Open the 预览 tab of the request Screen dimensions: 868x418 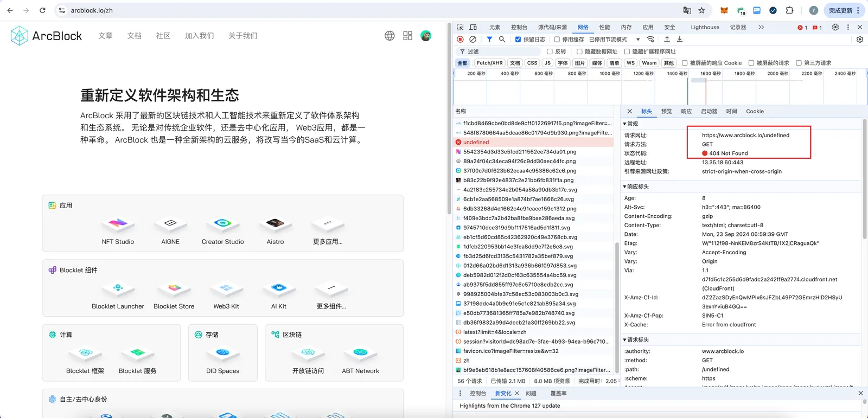tap(667, 111)
